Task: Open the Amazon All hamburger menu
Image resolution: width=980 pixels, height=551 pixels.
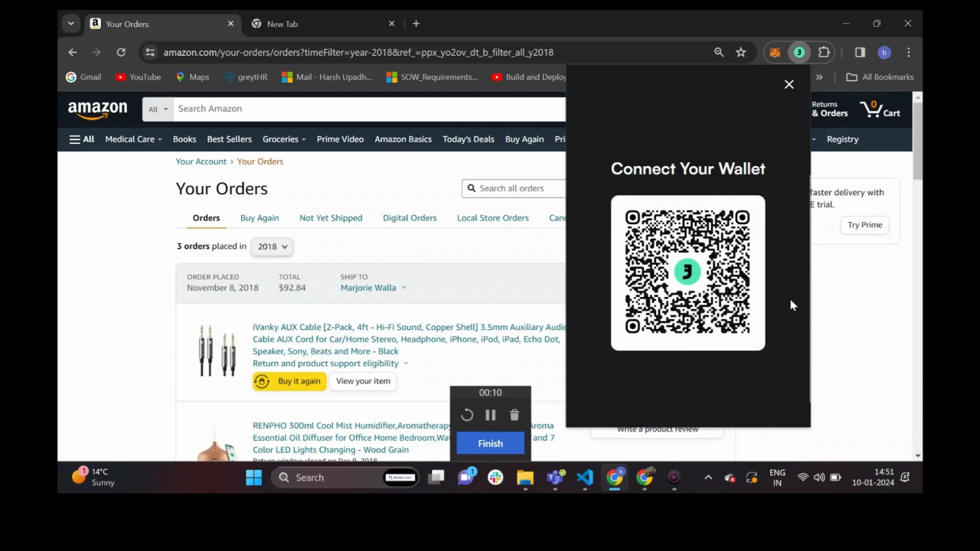Action: tap(82, 139)
